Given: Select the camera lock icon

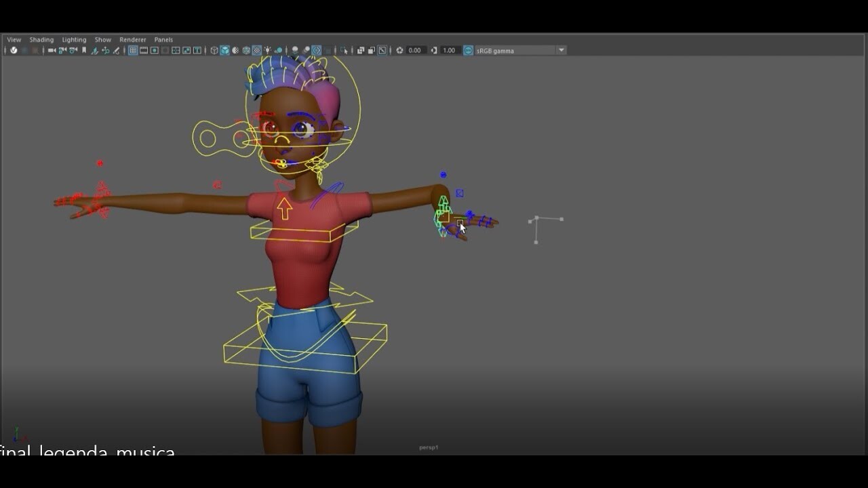Looking at the screenshot, I should click(63, 50).
